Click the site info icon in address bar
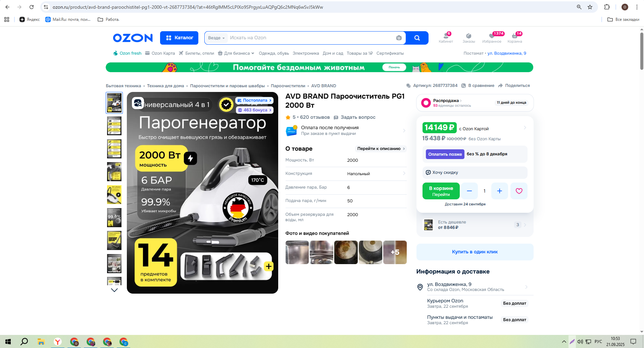The height and width of the screenshot is (348, 644). click(x=46, y=7)
